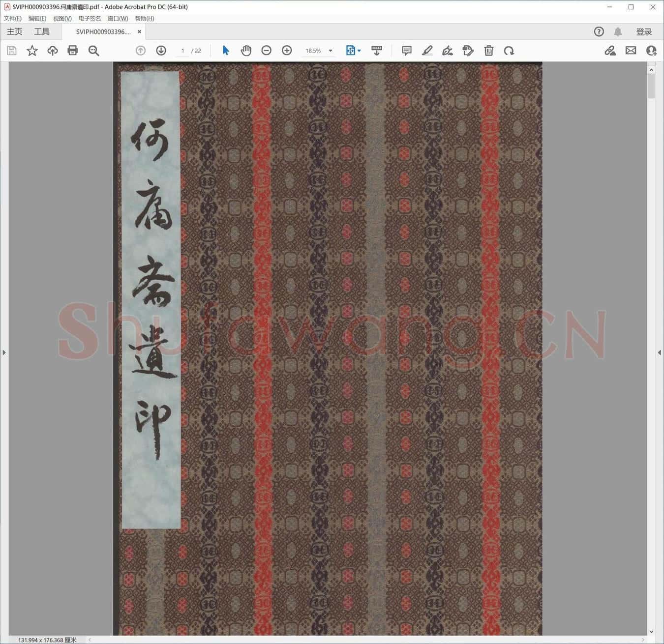Viewport: 664px width, 644px height.
Task: Rotate the page with the rotate icon
Action: pos(509,51)
